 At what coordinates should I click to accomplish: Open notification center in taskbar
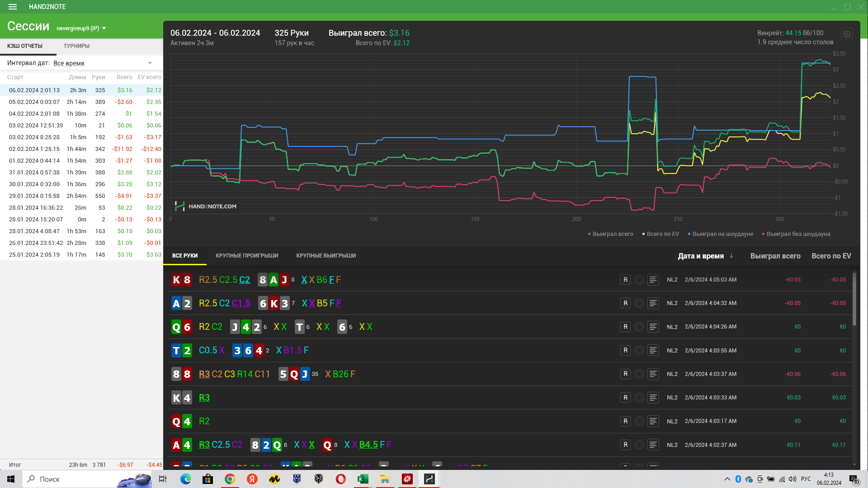click(854, 479)
